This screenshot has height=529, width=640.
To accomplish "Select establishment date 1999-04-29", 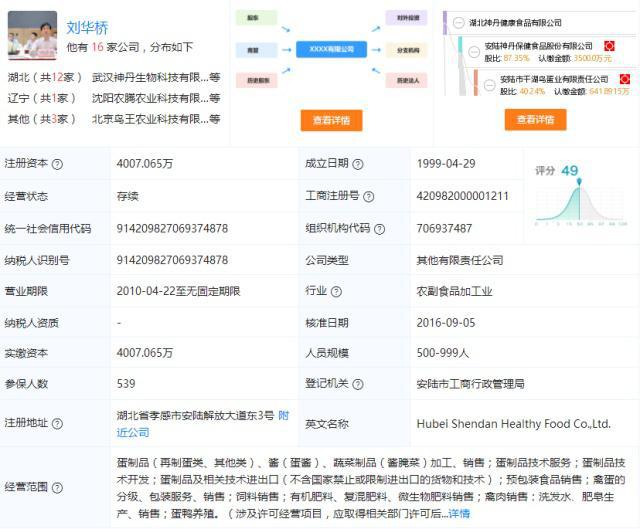I will tap(446, 164).
